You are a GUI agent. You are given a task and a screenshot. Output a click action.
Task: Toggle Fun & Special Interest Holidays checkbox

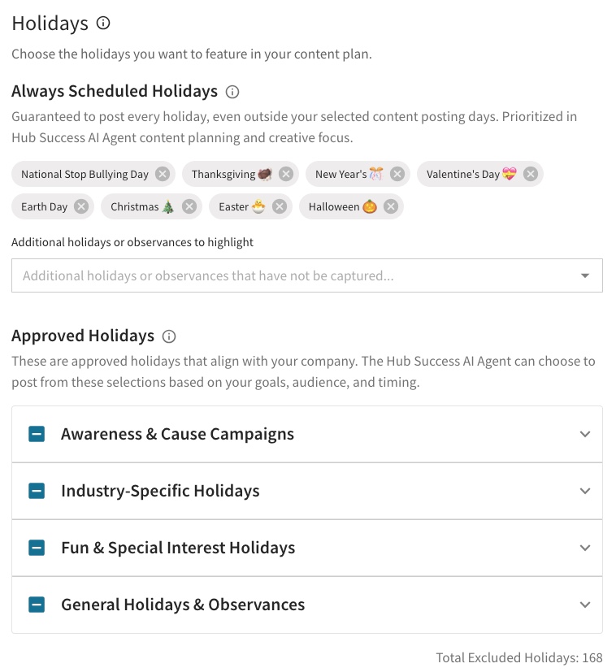(37, 548)
